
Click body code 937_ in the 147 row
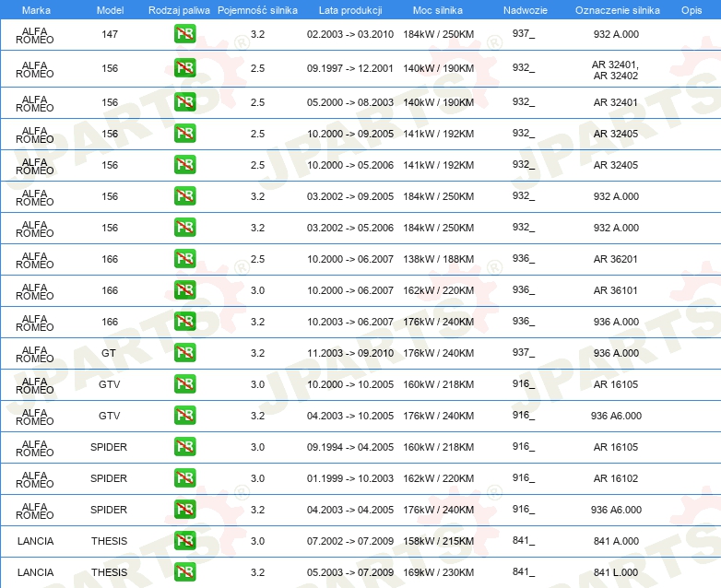524,33
